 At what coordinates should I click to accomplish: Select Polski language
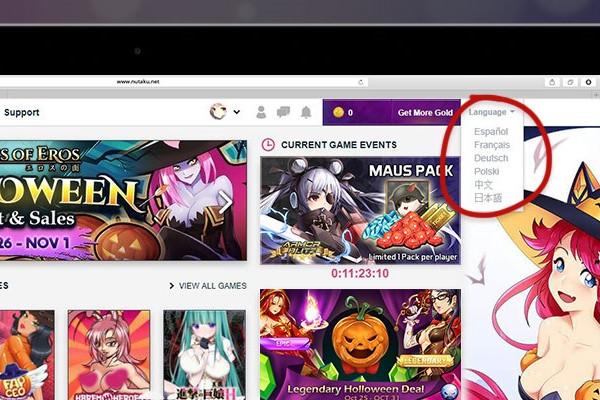(x=486, y=171)
